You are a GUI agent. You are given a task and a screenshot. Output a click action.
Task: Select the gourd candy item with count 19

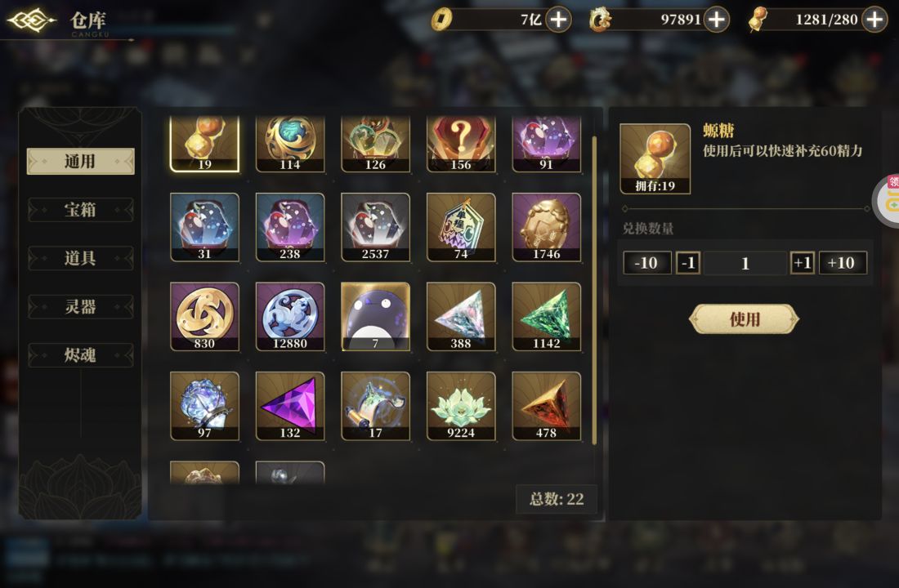click(204, 144)
